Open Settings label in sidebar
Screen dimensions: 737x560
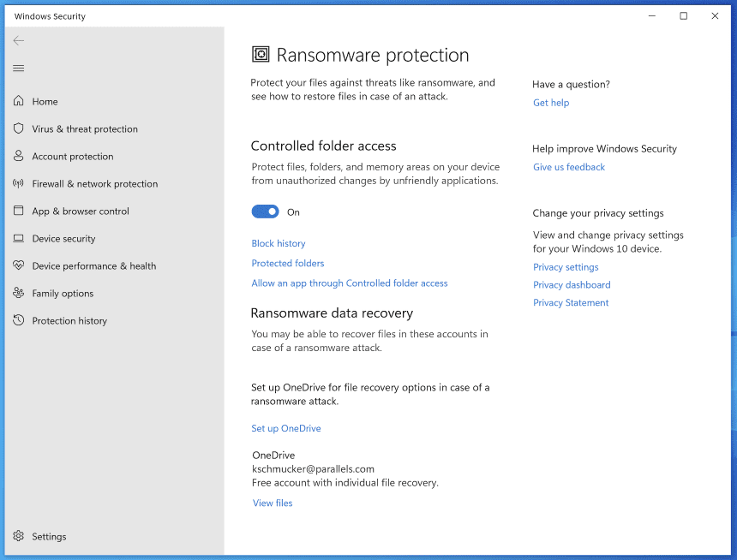pos(49,537)
